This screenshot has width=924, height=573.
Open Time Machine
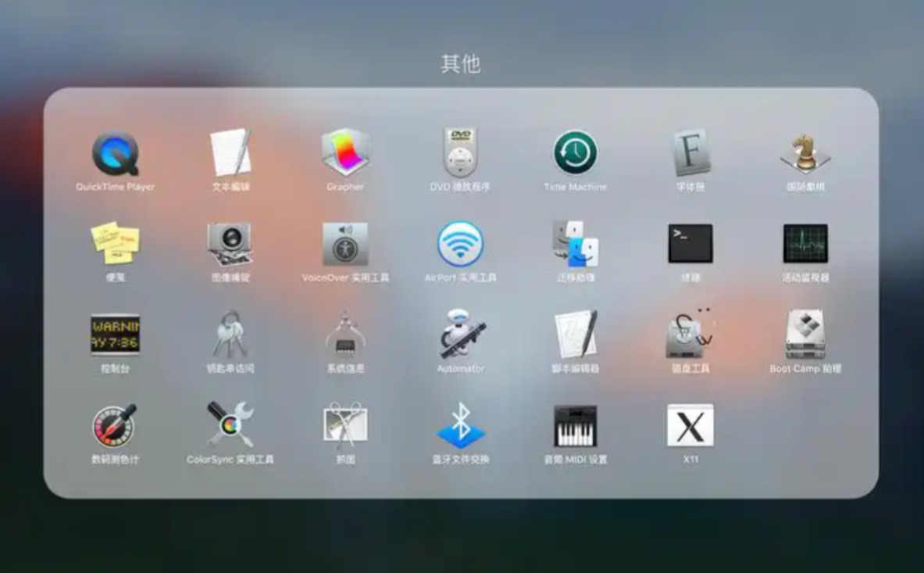(576, 152)
